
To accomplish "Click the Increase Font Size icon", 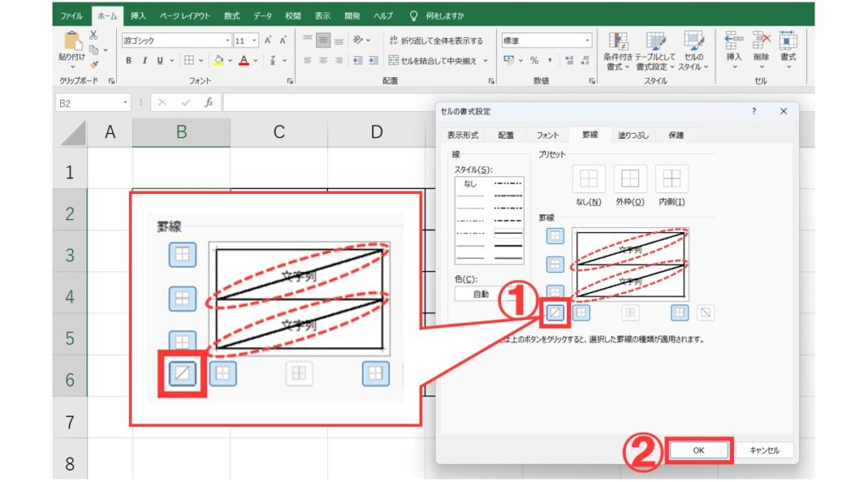I will pyautogui.click(x=268, y=41).
